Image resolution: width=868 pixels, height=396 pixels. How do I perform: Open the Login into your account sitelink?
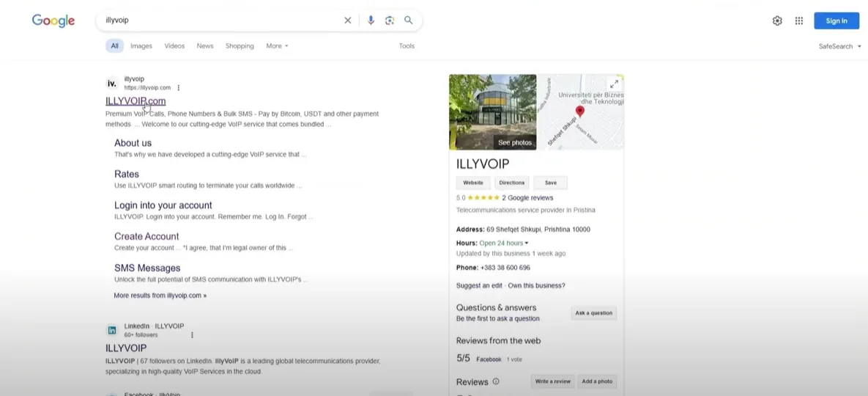point(163,205)
